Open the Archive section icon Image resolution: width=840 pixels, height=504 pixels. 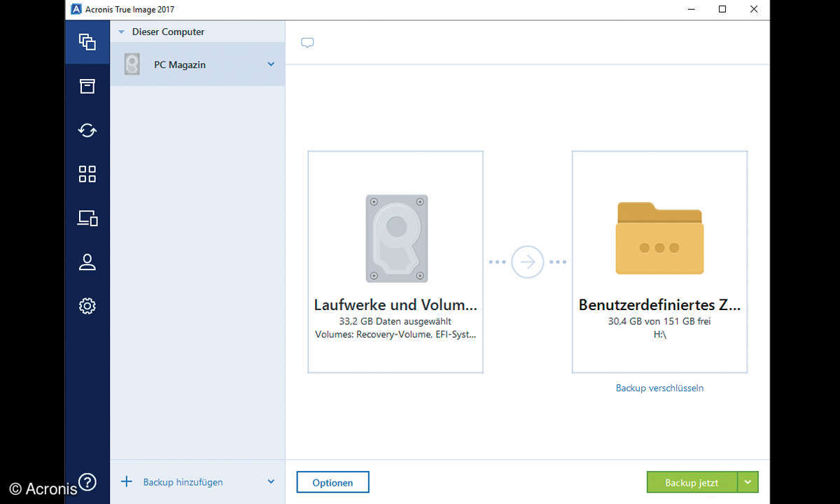pyautogui.click(x=87, y=86)
